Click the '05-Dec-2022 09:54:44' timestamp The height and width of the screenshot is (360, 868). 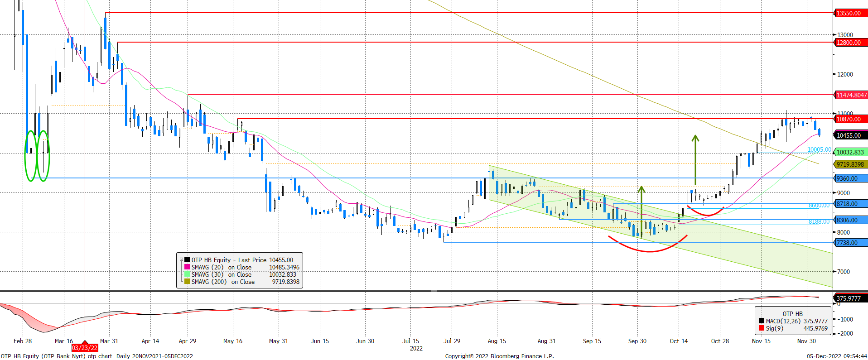(x=837, y=356)
